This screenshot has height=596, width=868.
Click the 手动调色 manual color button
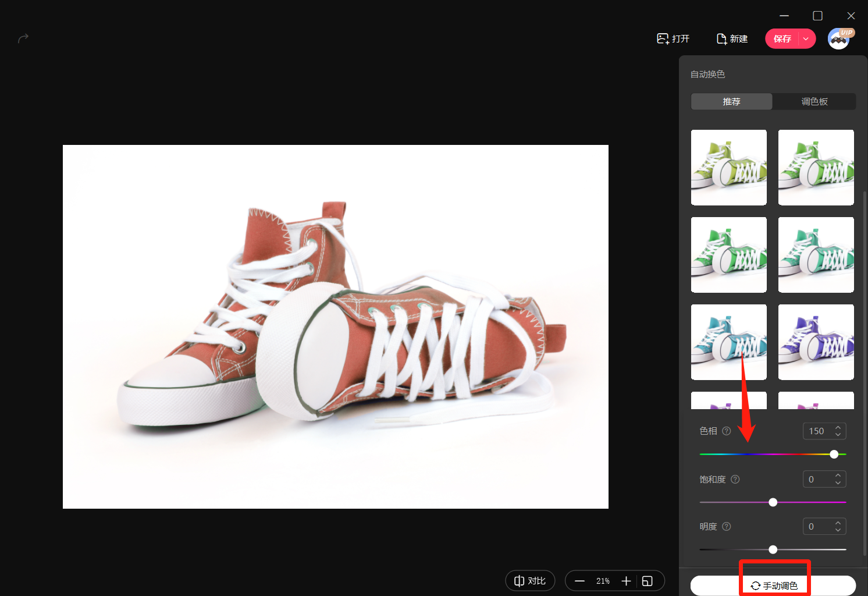(x=773, y=586)
